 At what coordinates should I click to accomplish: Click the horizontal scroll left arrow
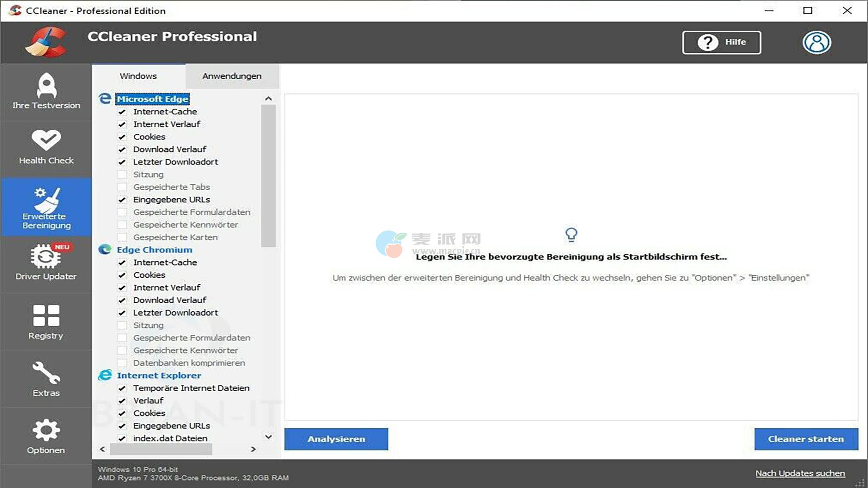103,449
